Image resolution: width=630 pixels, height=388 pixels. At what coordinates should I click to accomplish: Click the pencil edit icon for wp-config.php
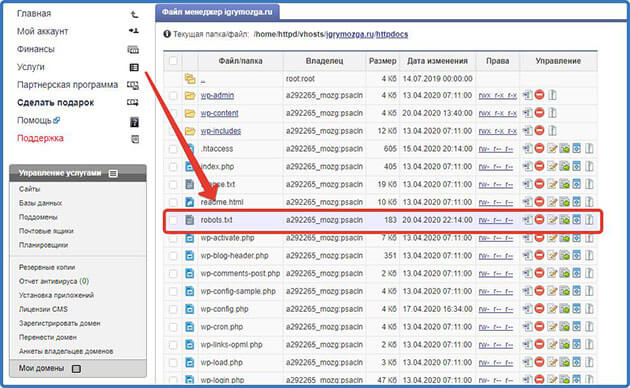(x=552, y=309)
